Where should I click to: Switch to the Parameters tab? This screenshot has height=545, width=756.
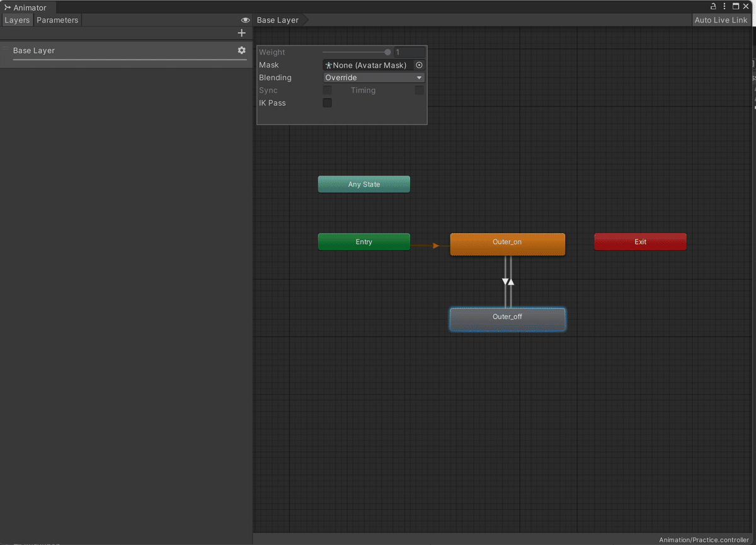[x=57, y=20]
